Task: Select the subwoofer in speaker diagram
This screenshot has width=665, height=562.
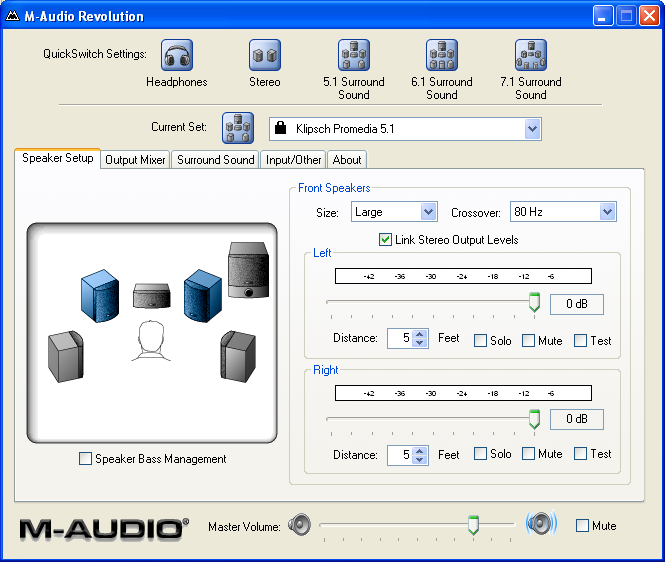Action: 249,270
